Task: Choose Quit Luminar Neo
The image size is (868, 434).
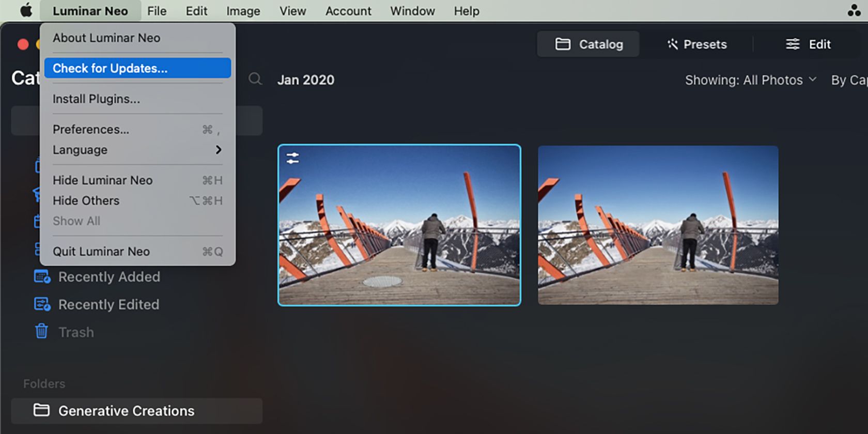Action: [x=137, y=252]
